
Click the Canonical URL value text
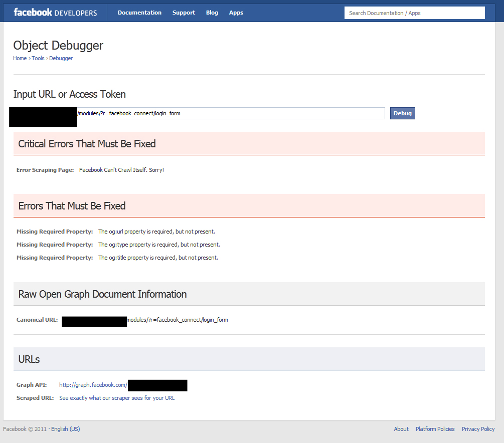point(177,320)
